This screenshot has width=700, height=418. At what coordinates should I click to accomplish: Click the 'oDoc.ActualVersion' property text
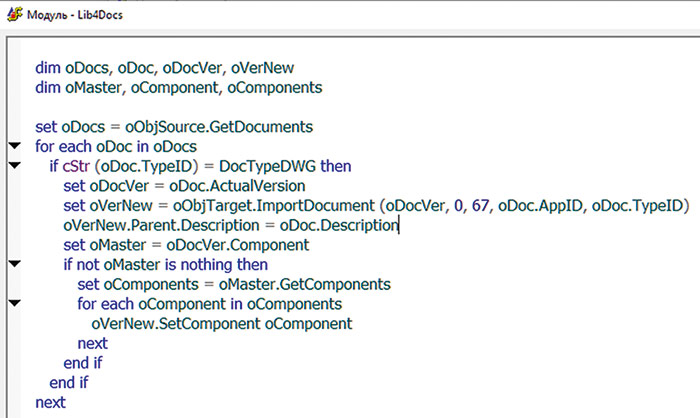coord(237,186)
